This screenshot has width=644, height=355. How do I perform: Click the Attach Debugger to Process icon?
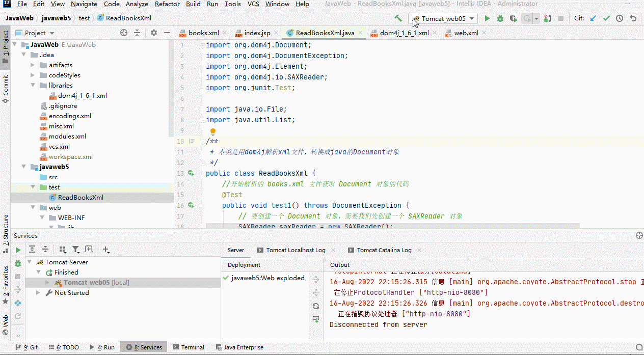point(547,18)
